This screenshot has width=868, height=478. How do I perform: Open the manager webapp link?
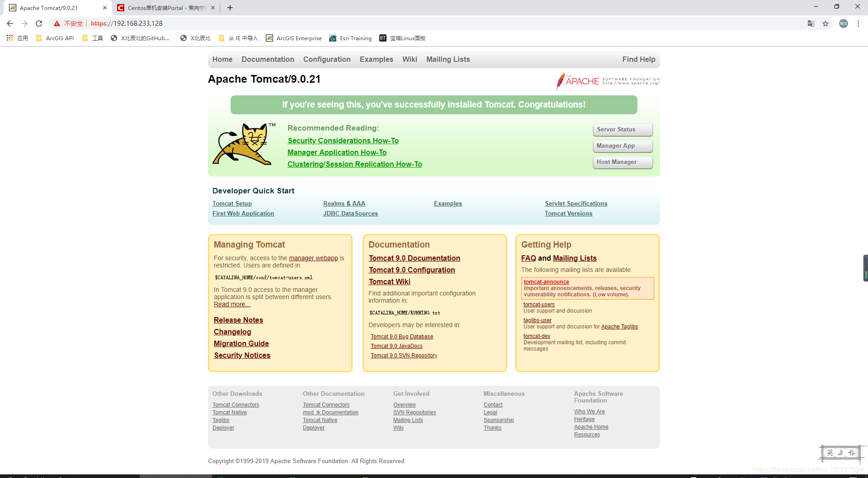click(313, 258)
